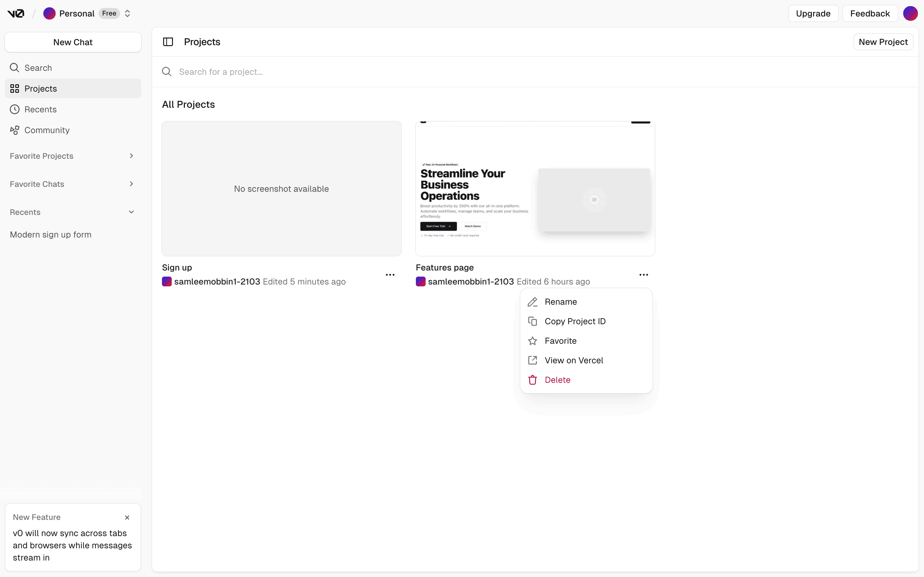Screen dimensions: 924x577
Task: Click the three-dots menu for Features page
Action: pyautogui.click(x=643, y=275)
